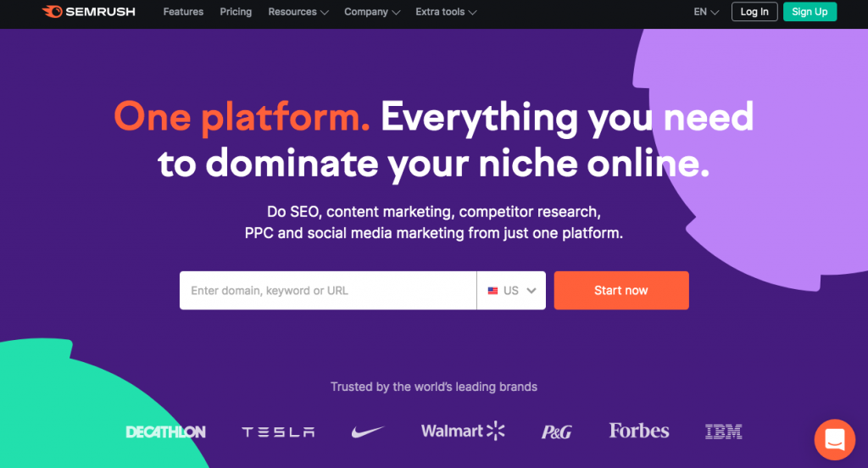Expand the Resources menu
The image size is (868, 468).
[x=298, y=12]
